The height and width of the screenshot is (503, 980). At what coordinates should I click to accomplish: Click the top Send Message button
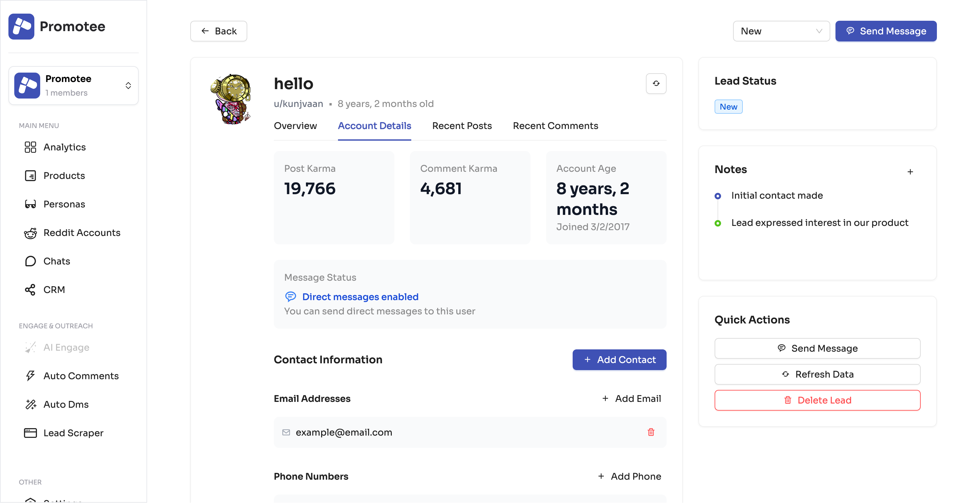pyautogui.click(x=886, y=31)
